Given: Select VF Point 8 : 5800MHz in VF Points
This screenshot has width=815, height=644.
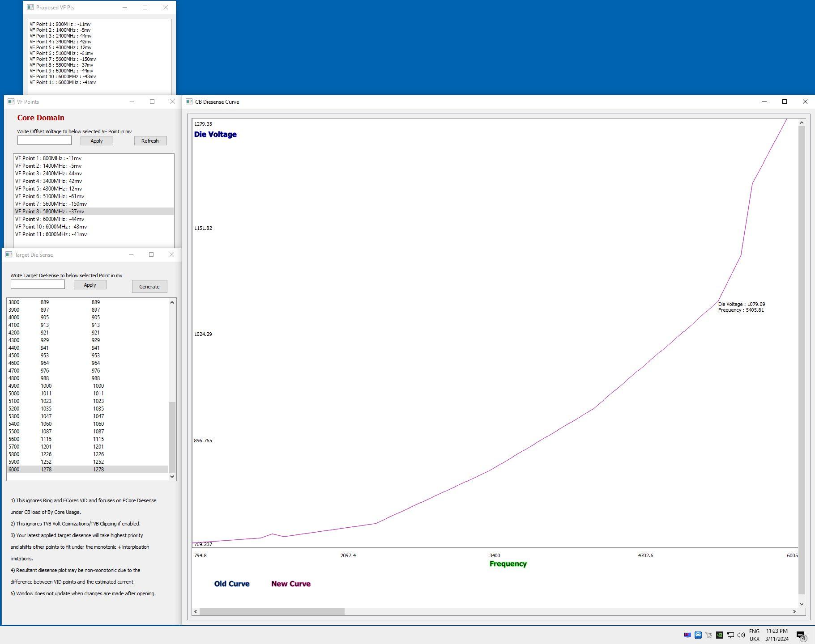Looking at the screenshot, I should (94, 212).
